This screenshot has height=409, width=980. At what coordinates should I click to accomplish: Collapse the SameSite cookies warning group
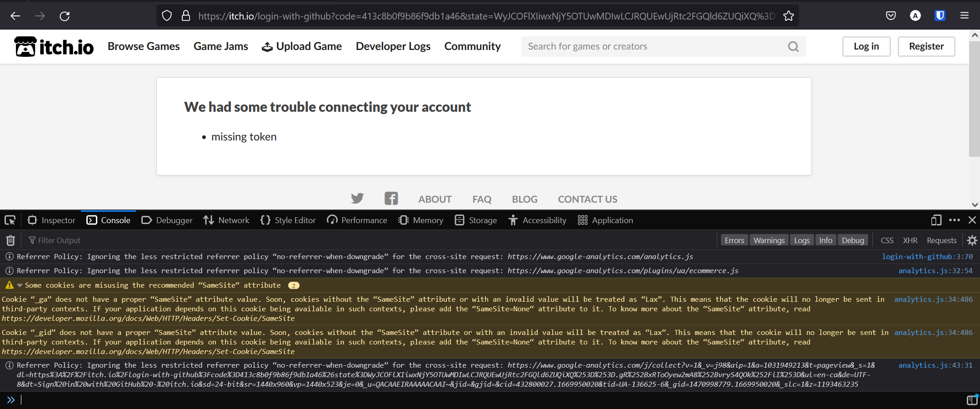pyautogui.click(x=19, y=285)
